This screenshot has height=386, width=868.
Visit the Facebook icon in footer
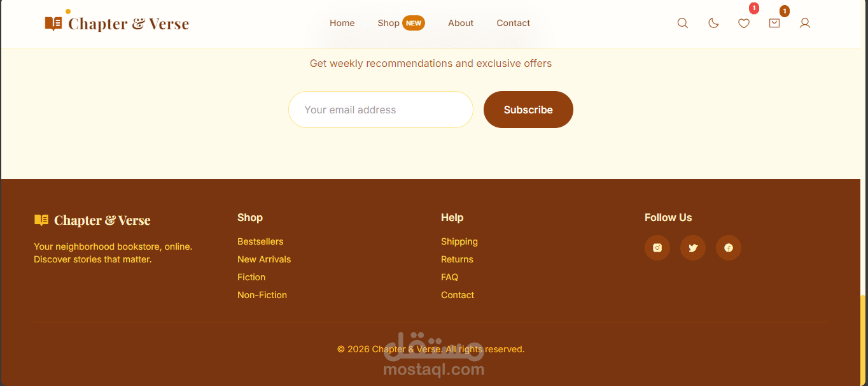tap(729, 248)
